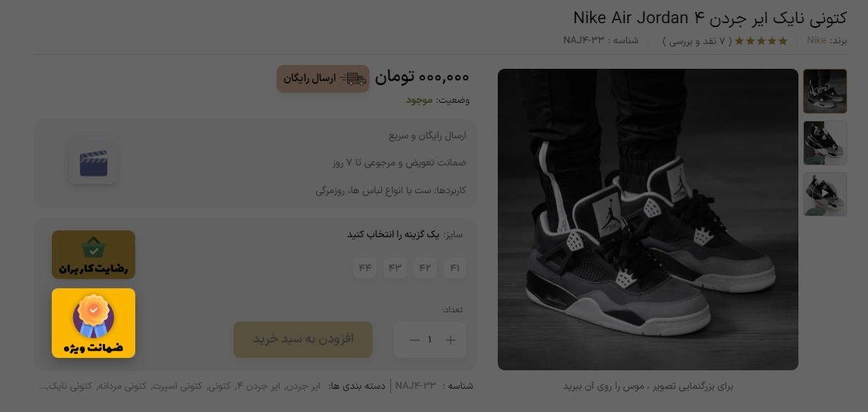Open the Nike brand link
Viewport: 868px width, 412px height.
pyautogui.click(x=816, y=40)
